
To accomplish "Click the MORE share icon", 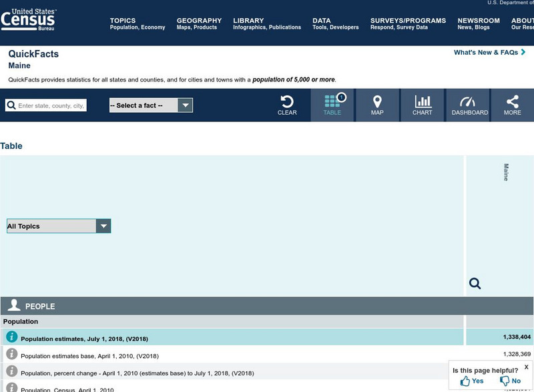I will pos(512,105).
